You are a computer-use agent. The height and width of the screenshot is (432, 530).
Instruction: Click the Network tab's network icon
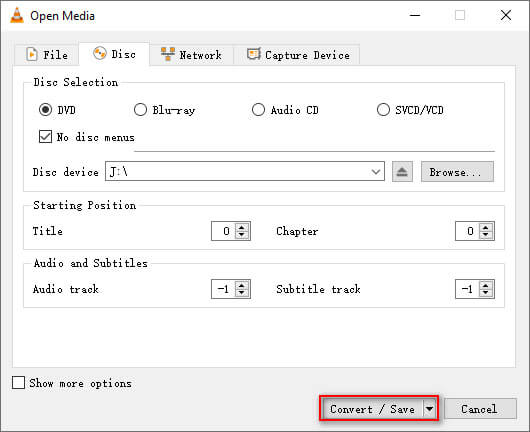tap(168, 54)
